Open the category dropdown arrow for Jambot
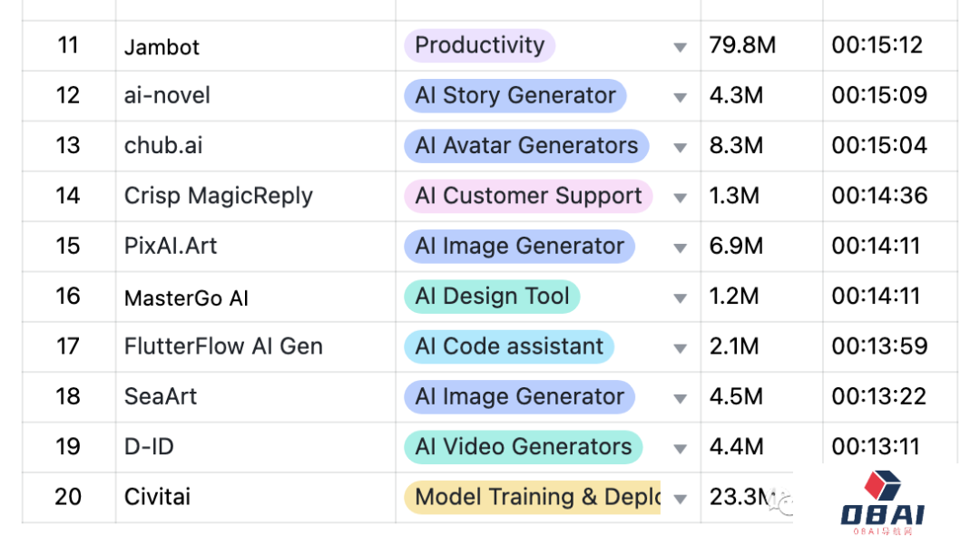 (x=680, y=47)
